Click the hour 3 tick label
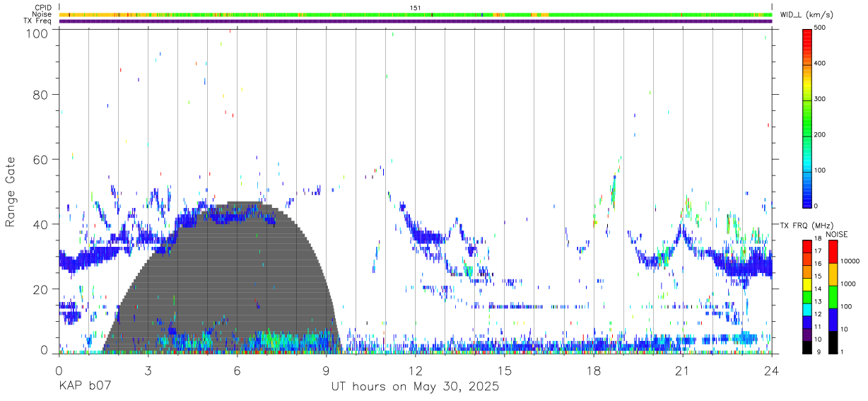The height and width of the screenshot is (401, 868). (148, 371)
